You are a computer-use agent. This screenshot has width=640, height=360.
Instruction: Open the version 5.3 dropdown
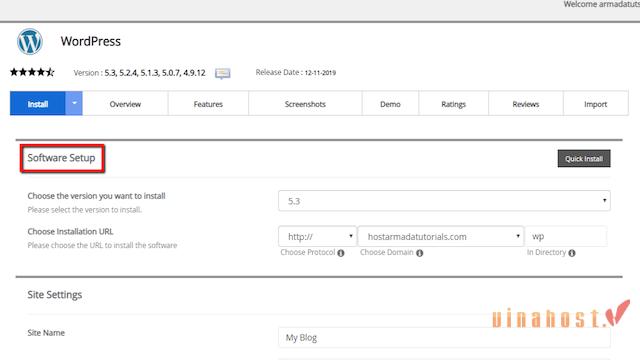click(444, 201)
